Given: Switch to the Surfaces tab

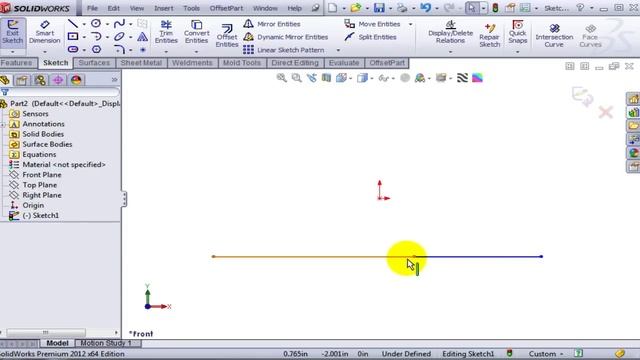Looking at the screenshot, I should point(94,63).
